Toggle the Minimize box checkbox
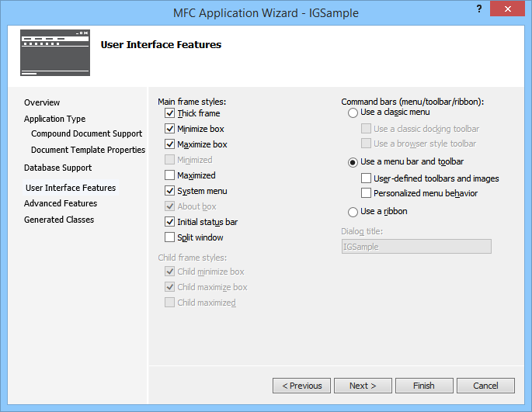 (170, 129)
